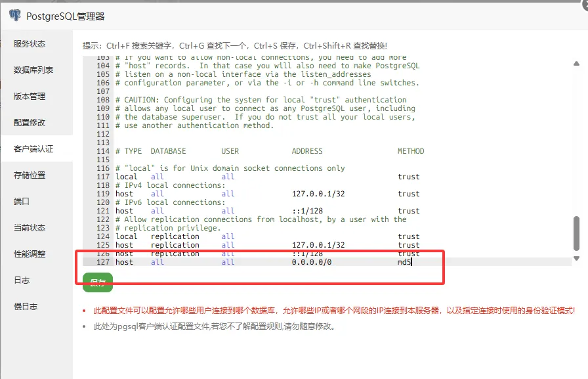
Task: Click the editor scrollbar up arrow
Action: click(x=576, y=64)
